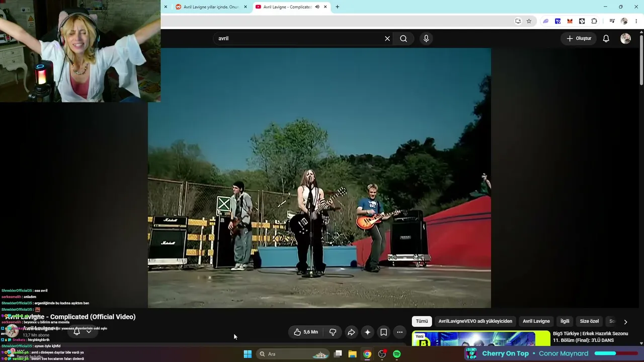Select the Tümü filter chip
This screenshot has height=362, width=644.
pos(422,321)
